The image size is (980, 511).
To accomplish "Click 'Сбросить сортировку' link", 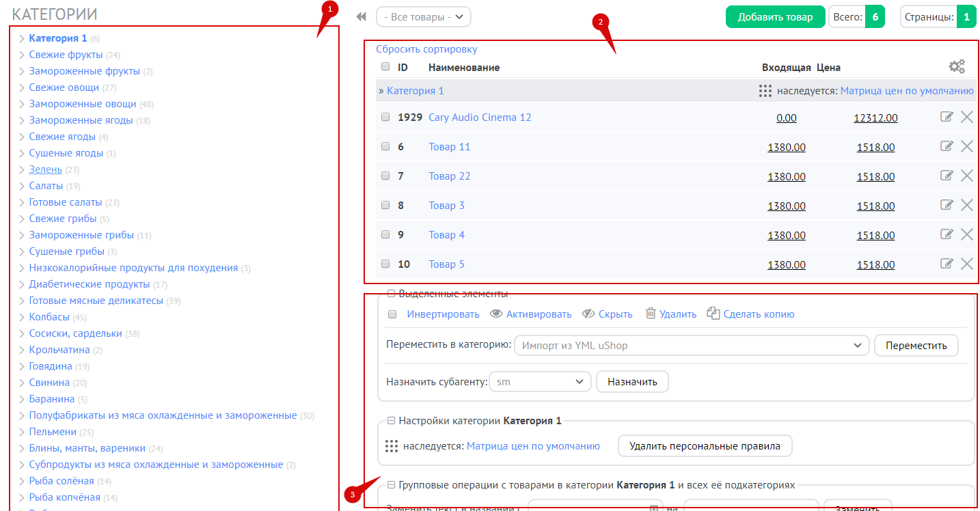I will (426, 49).
